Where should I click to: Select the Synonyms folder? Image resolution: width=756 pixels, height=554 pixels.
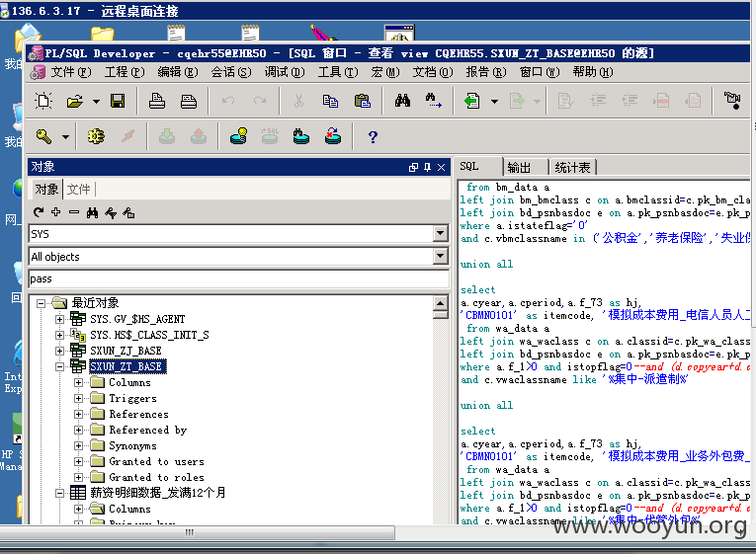(132, 445)
